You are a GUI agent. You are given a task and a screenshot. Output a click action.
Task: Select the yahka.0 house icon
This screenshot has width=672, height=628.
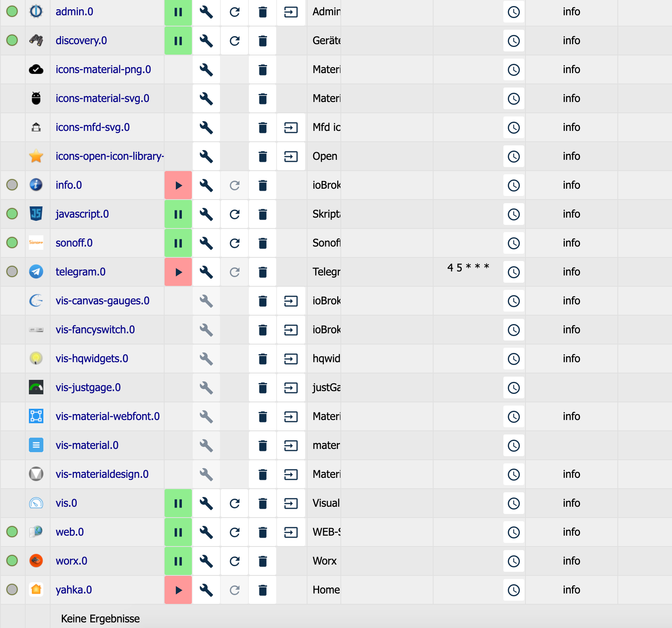coord(36,589)
